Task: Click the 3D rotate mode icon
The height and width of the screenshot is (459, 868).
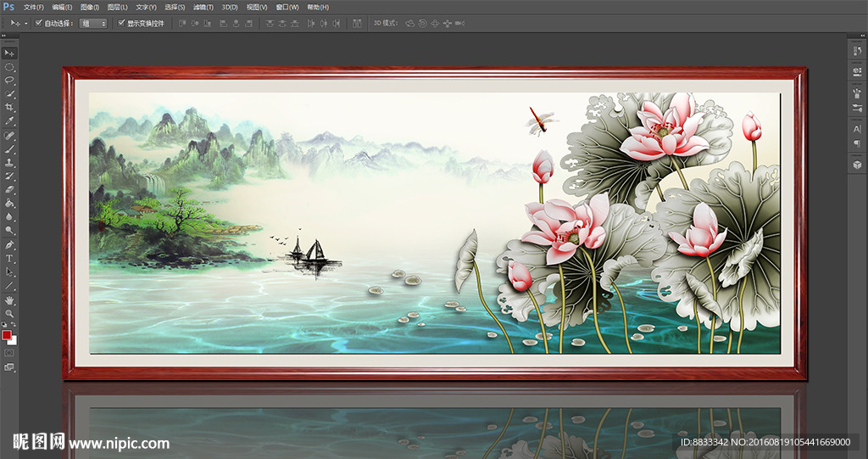Action: point(410,23)
